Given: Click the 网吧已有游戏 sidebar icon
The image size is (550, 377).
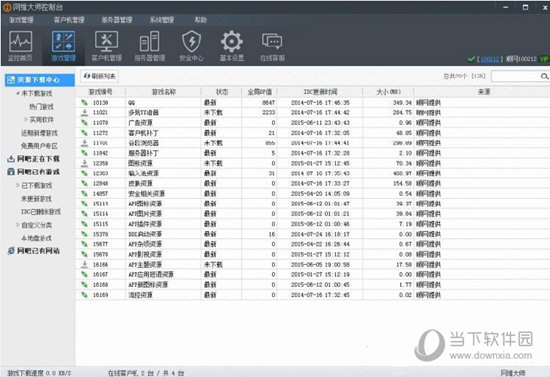Looking at the screenshot, I should [x=11, y=172].
